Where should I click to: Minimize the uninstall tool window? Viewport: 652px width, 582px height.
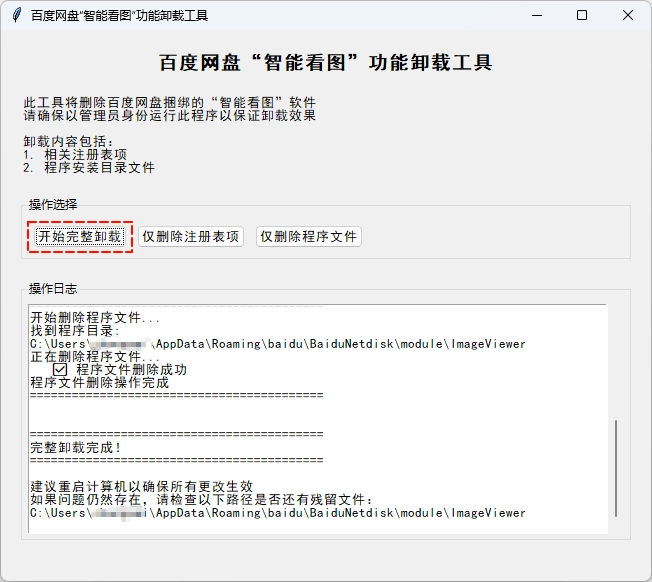[536, 15]
